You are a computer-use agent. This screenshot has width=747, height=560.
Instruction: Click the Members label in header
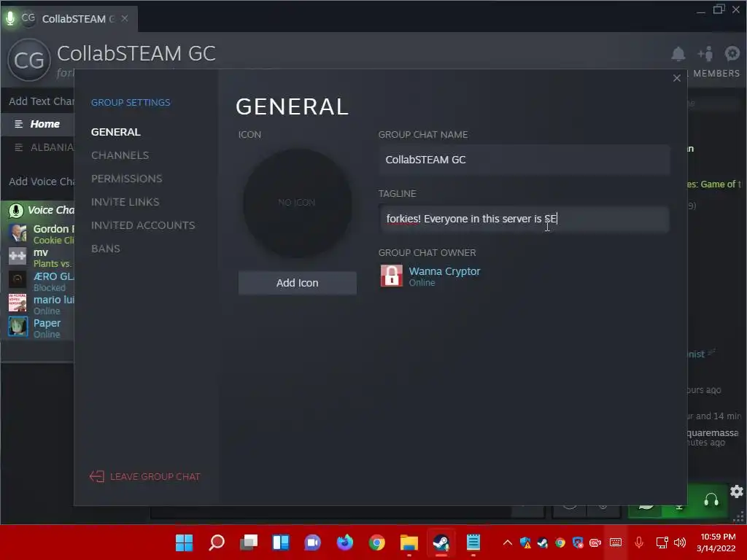[x=716, y=74]
